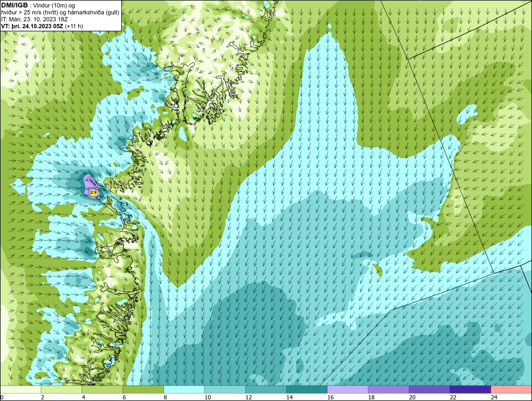
Task: Select the 4–6 m/s green legend swatch
Action: [x=102, y=389]
